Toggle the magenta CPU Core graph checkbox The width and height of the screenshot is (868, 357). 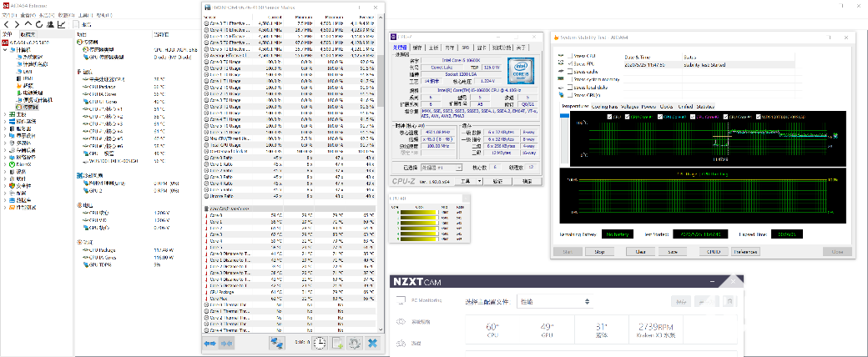tap(692, 117)
